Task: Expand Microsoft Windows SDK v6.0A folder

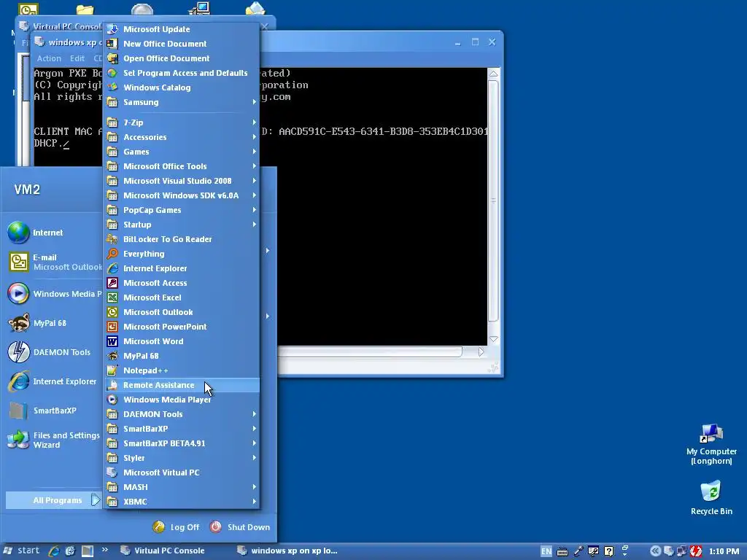Action: tap(182, 195)
